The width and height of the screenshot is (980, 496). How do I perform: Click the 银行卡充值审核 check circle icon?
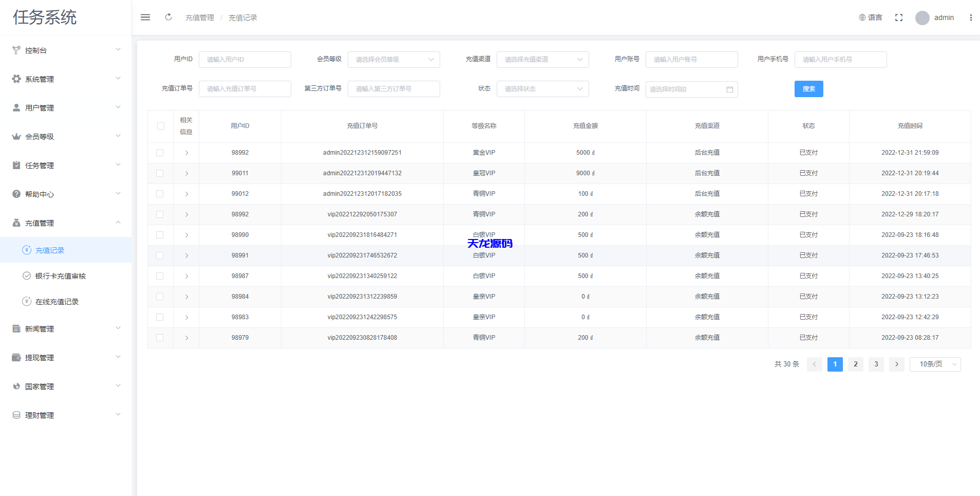(27, 275)
